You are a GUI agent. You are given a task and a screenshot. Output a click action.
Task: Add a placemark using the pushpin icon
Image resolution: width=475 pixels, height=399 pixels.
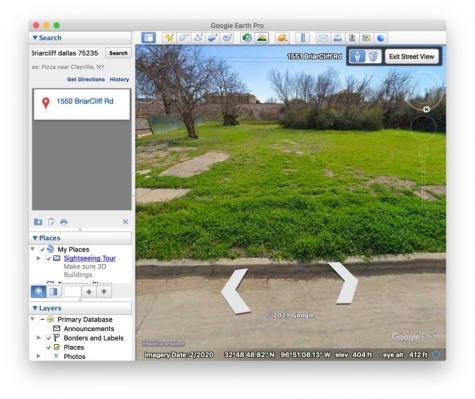pyautogui.click(x=169, y=38)
